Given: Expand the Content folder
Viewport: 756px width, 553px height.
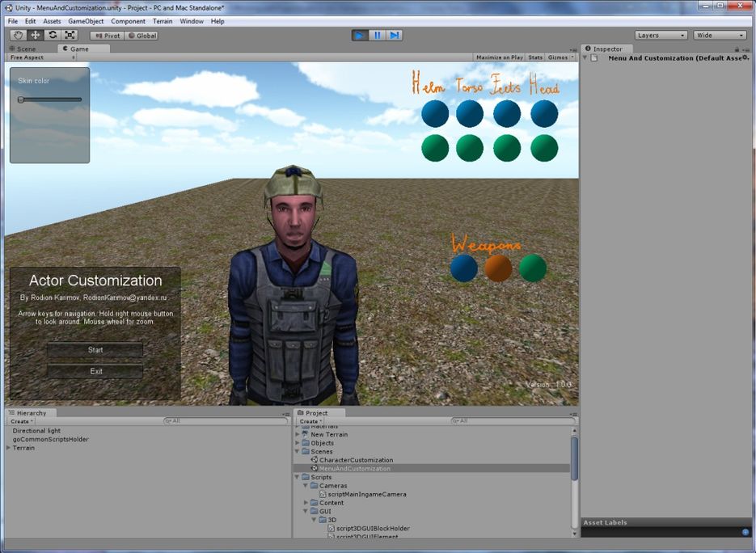Looking at the screenshot, I should (x=306, y=503).
